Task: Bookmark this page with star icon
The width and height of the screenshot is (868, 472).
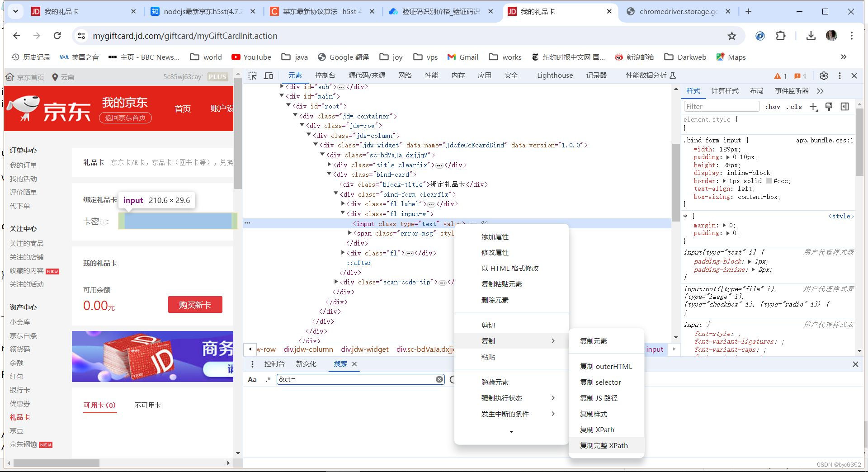Action: 732,36
